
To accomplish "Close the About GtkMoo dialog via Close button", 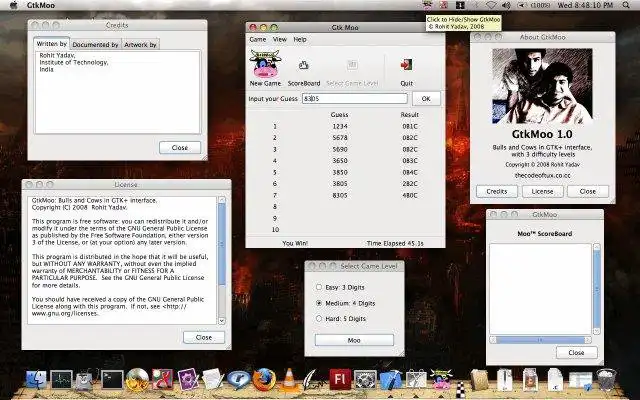I will click(588, 191).
